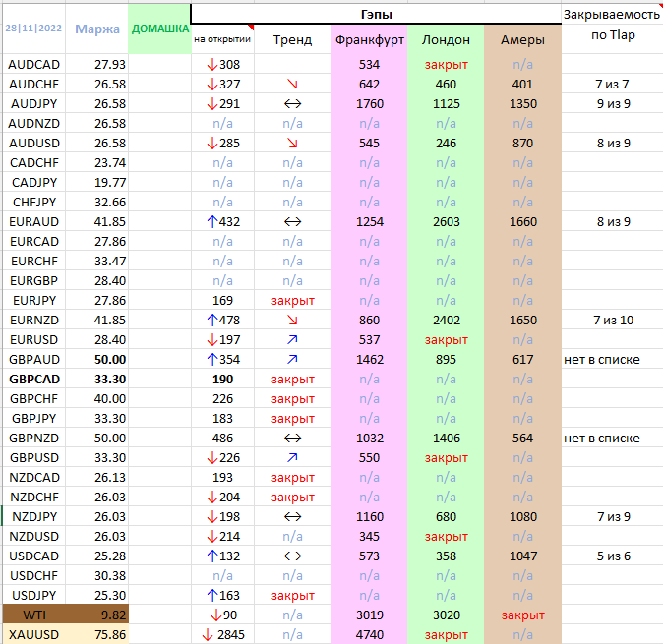Image resolution: width=663 pixels, height=644 pixels.
Task: Select the pink Франкфурт header
Action: [369, 39]
